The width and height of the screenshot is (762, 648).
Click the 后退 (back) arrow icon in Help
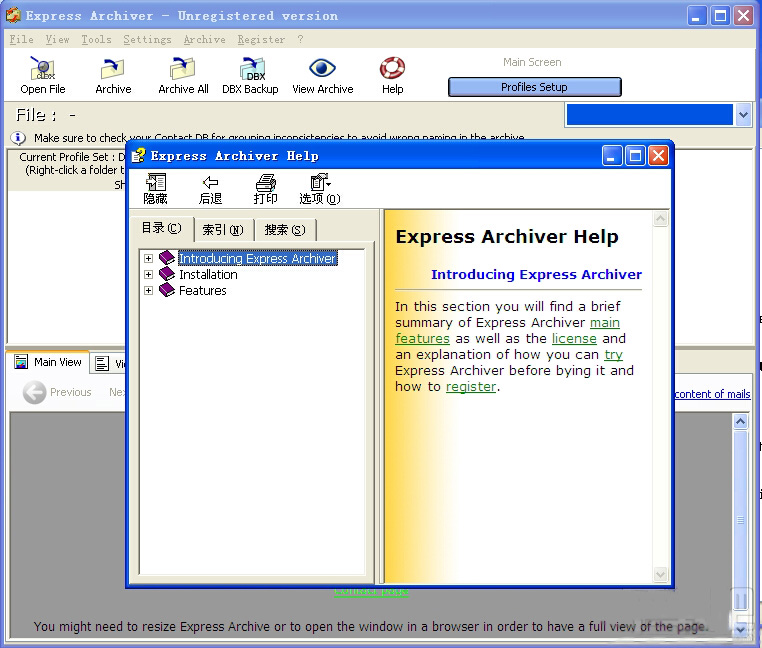pyautogui.click(x=210, y=182)
